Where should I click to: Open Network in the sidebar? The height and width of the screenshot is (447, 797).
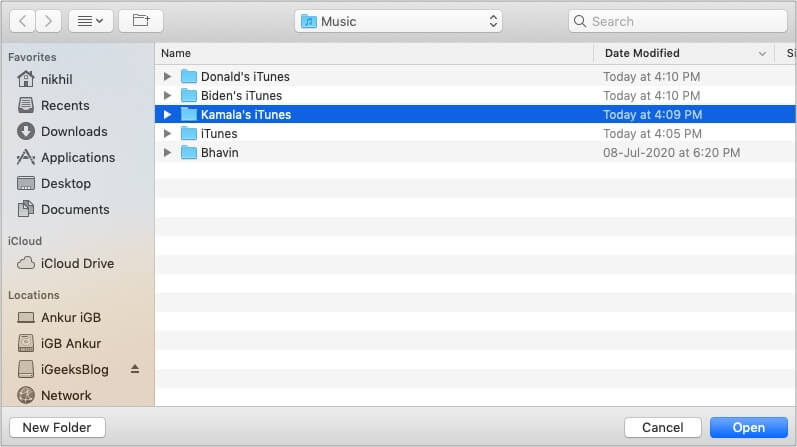[66, 396]
